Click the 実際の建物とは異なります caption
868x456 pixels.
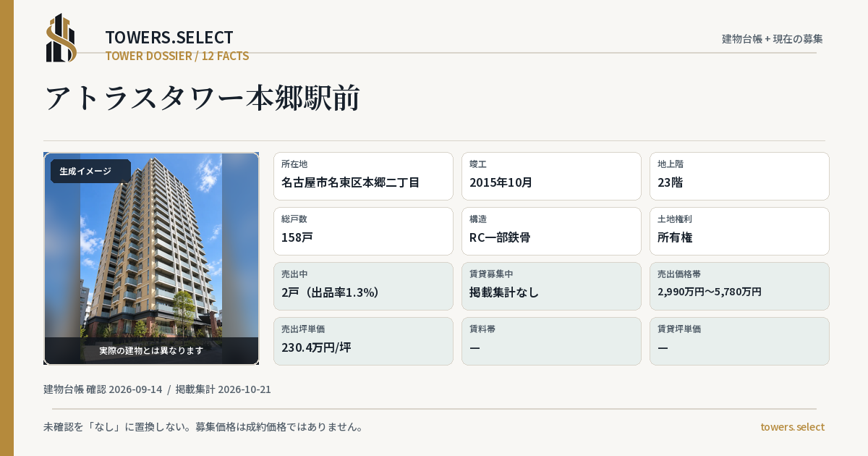coord(151,350)
